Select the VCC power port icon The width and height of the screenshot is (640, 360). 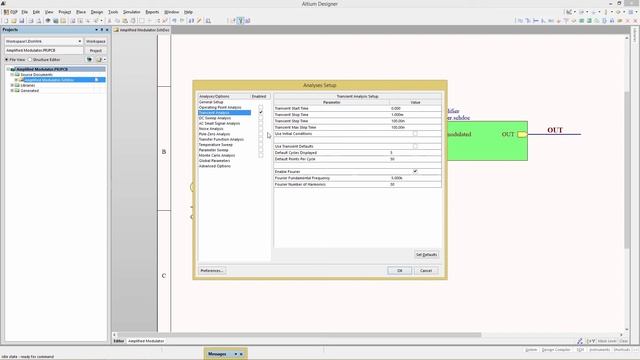[567, 20]
